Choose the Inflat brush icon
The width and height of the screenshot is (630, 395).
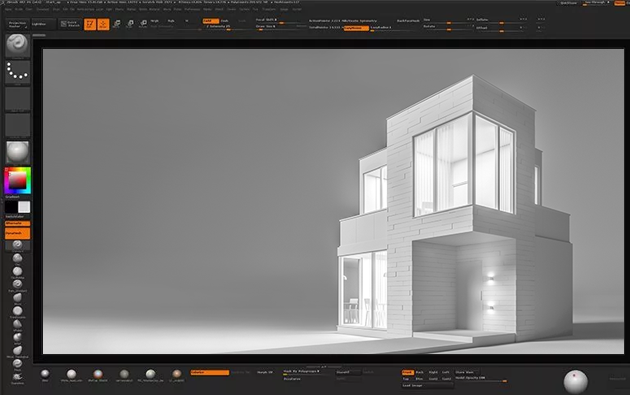pos(17,337)
